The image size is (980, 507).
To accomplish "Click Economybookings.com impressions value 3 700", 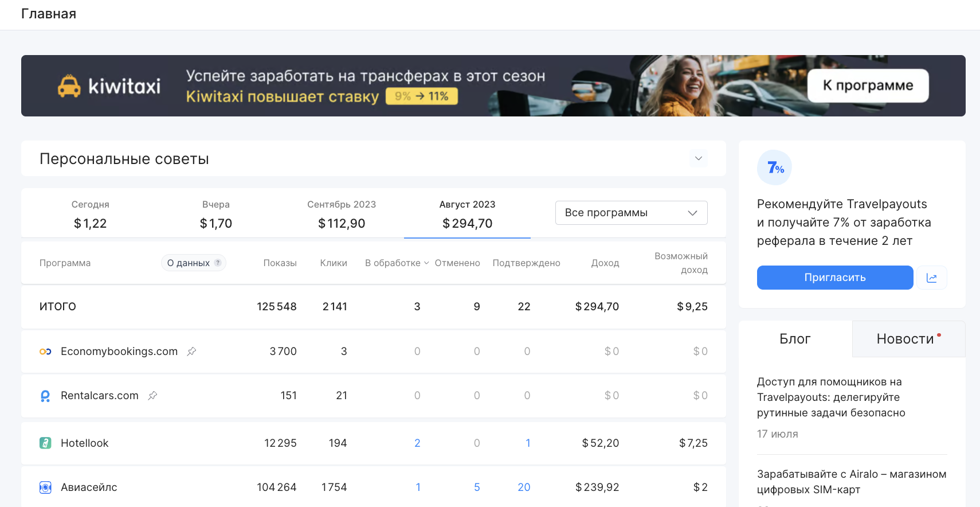I will 283,352.
